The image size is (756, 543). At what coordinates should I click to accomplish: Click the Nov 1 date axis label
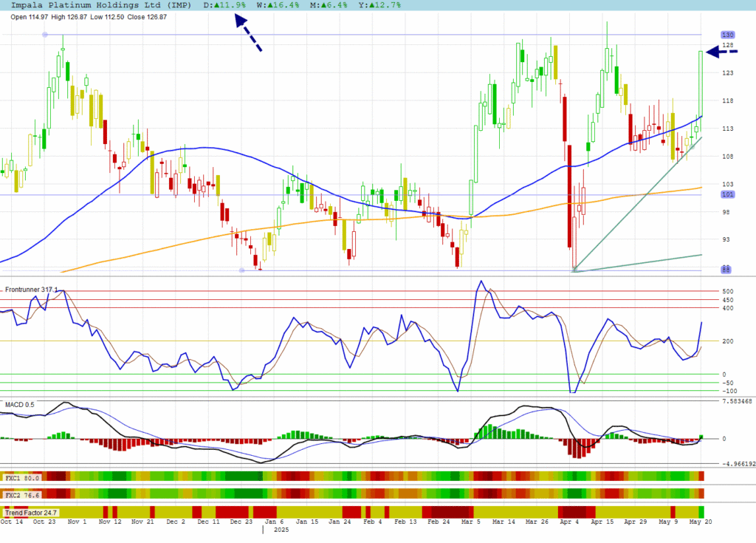[77, 522]
